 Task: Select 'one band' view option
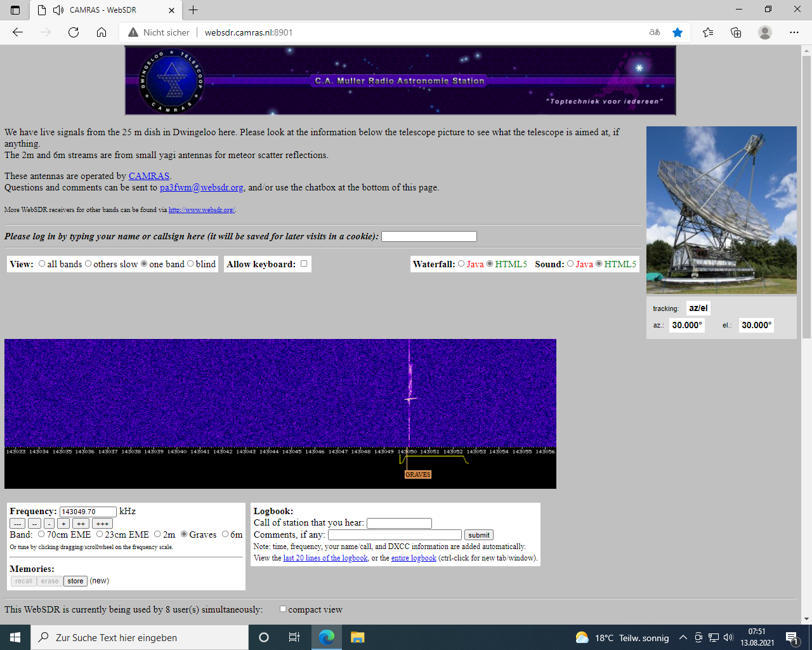144,264
